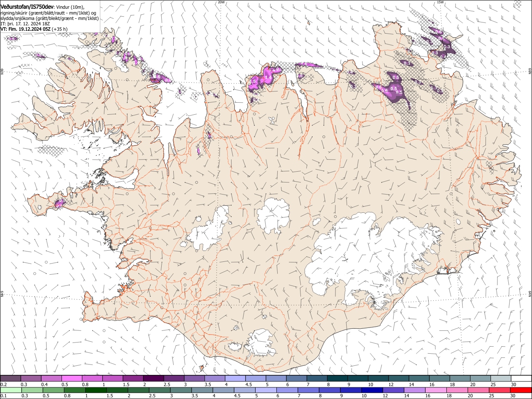Click the snow scale 0.5–0.8 bright pink swatch
Image resolution: width=532 pixels, height=399 pixels.
72,378
